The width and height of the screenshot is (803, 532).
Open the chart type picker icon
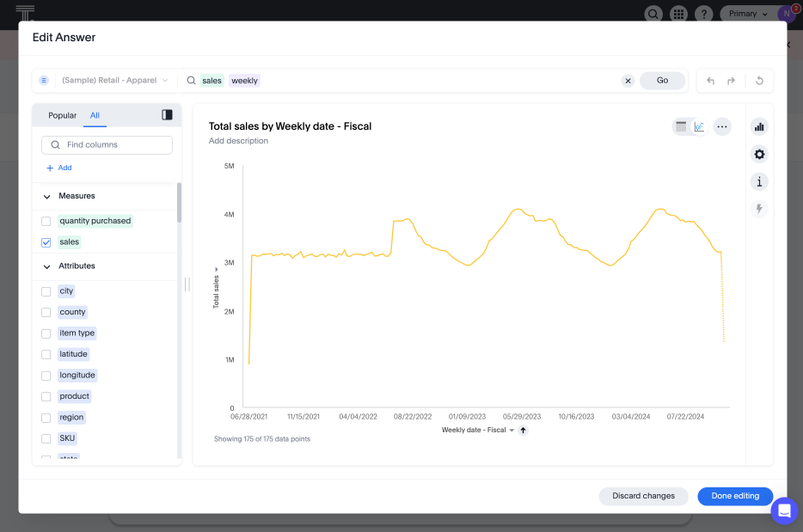click(x=759, y=127)
